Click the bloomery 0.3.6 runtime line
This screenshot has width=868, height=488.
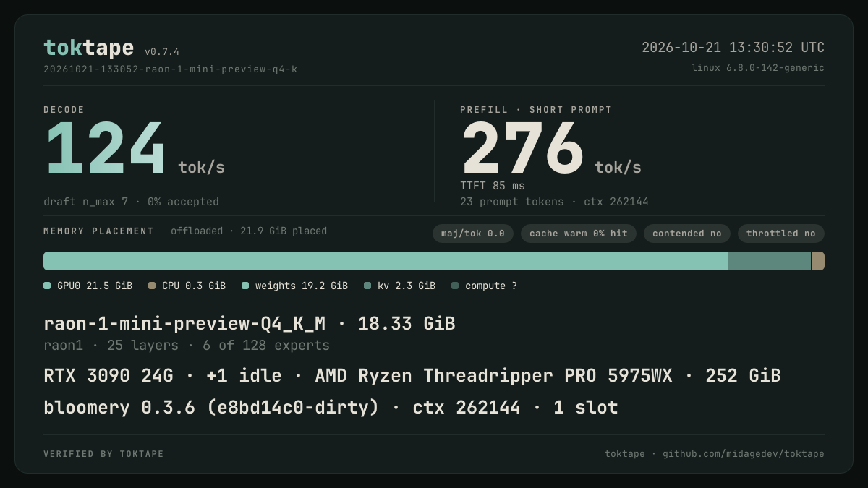tap(331, 408)
